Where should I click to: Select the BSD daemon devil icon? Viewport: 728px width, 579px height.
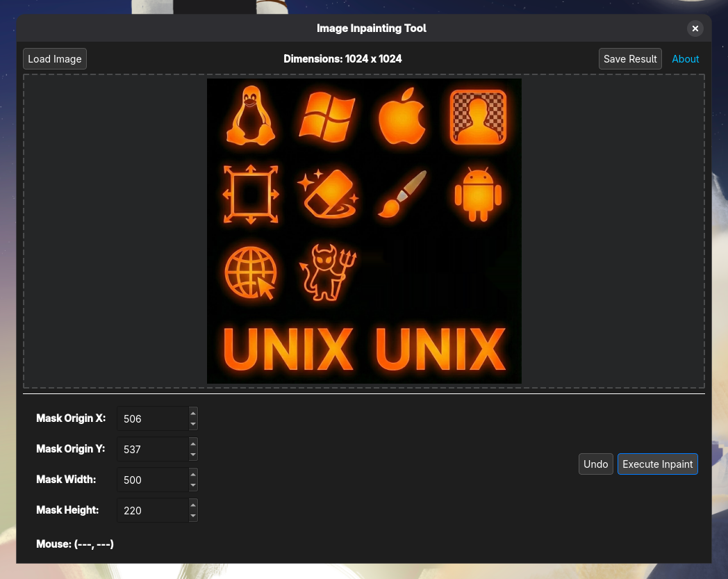[326, 273]
